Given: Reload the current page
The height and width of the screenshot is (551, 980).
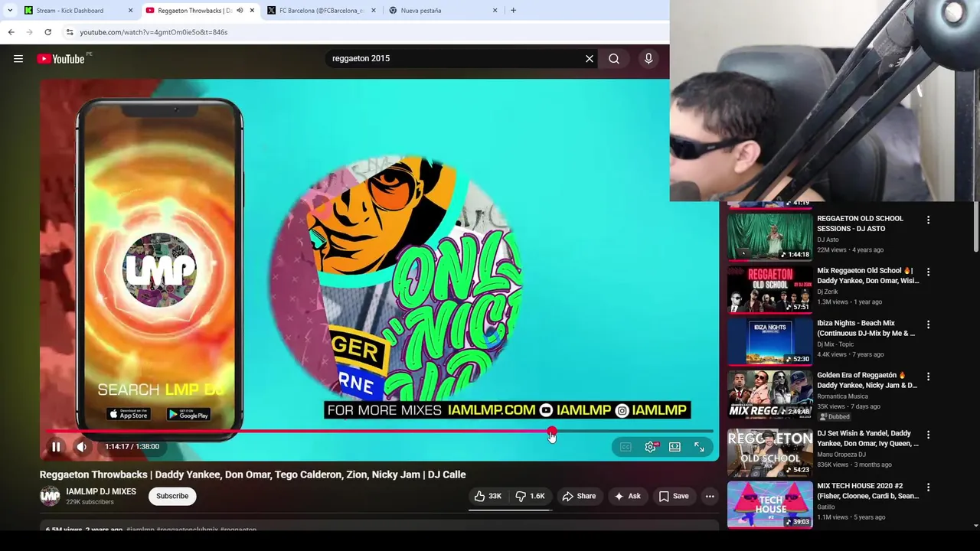Looking at the screenshot, I should [x=47, y=32].
